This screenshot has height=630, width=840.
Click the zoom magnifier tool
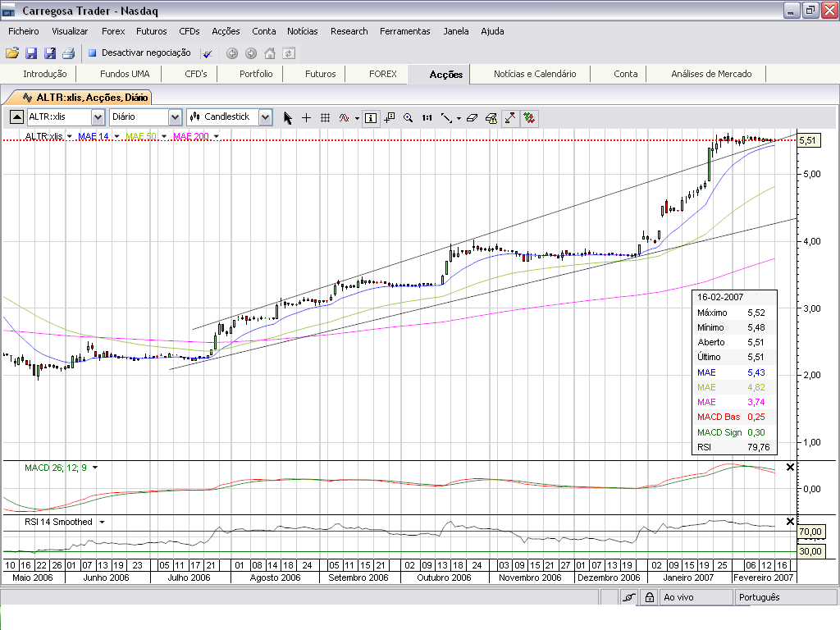(x=408, y=117)
